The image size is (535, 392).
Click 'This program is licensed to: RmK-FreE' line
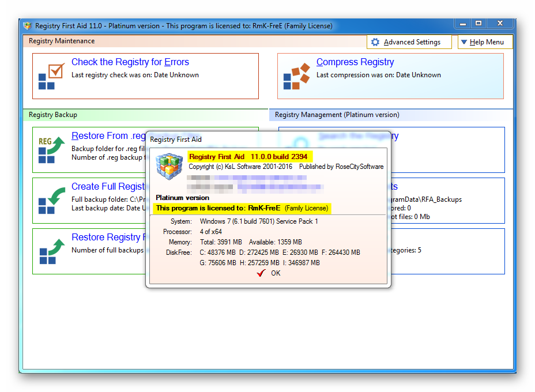tap(242, 208)
